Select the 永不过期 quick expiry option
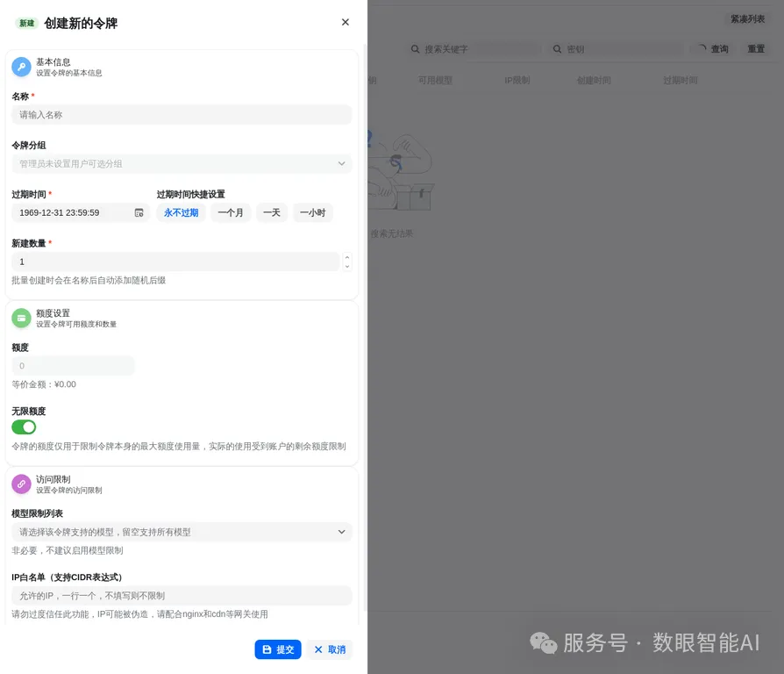 [x=181, y=212]
